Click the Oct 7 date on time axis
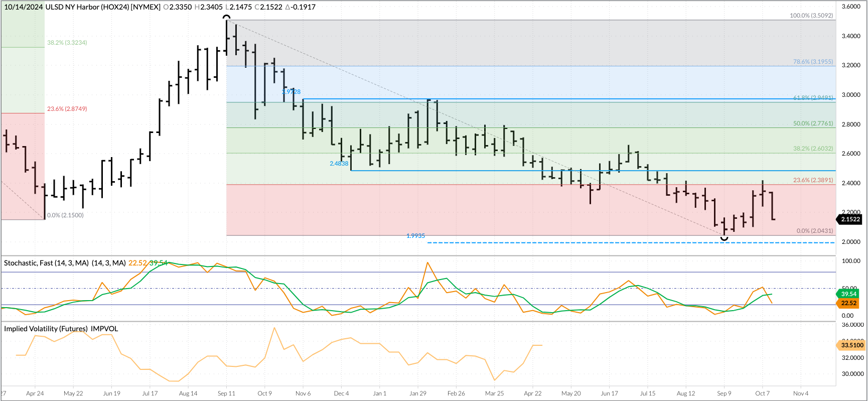The image size is (868, 401). point(762,393)
